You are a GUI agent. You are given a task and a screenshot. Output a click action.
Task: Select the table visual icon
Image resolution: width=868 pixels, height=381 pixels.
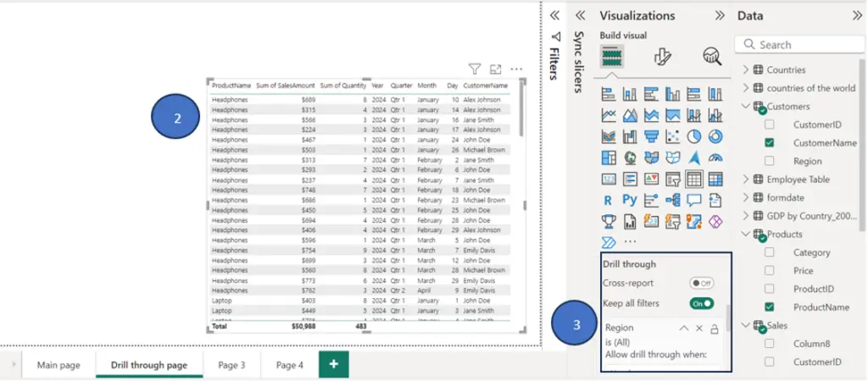(694, 179)
